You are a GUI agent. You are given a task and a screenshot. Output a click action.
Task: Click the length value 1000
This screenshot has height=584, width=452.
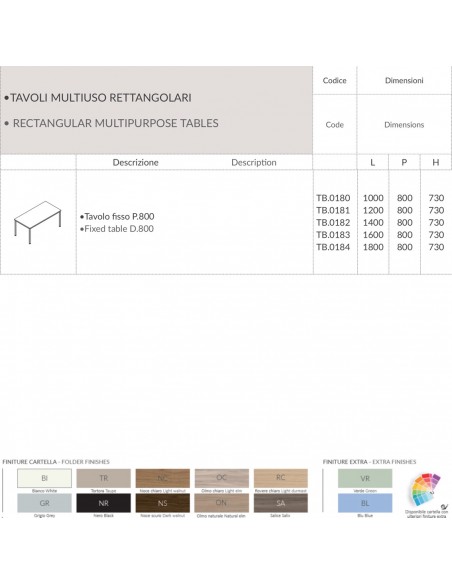pos(373,198)
